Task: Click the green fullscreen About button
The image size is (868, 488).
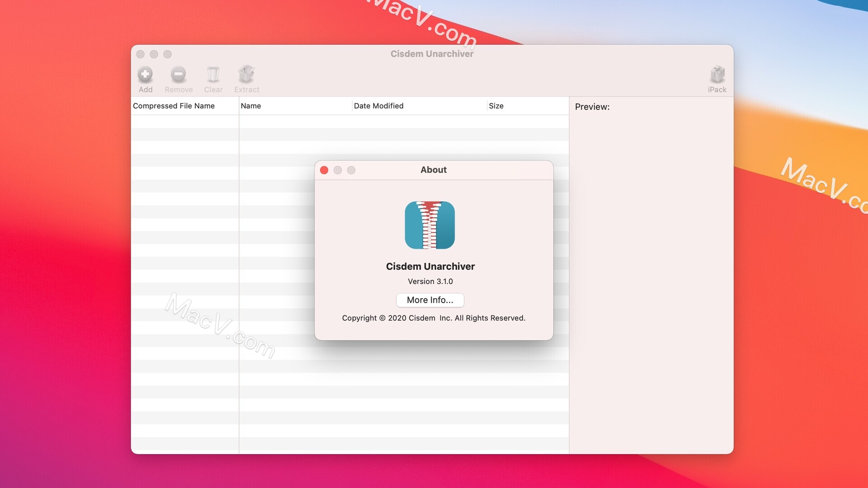Action: click(x=351, y=170)
